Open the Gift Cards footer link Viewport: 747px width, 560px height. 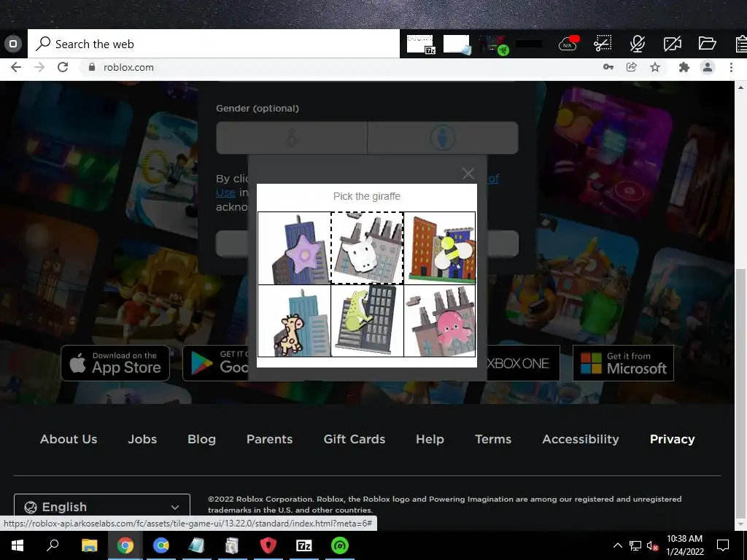tap(355, 439)
